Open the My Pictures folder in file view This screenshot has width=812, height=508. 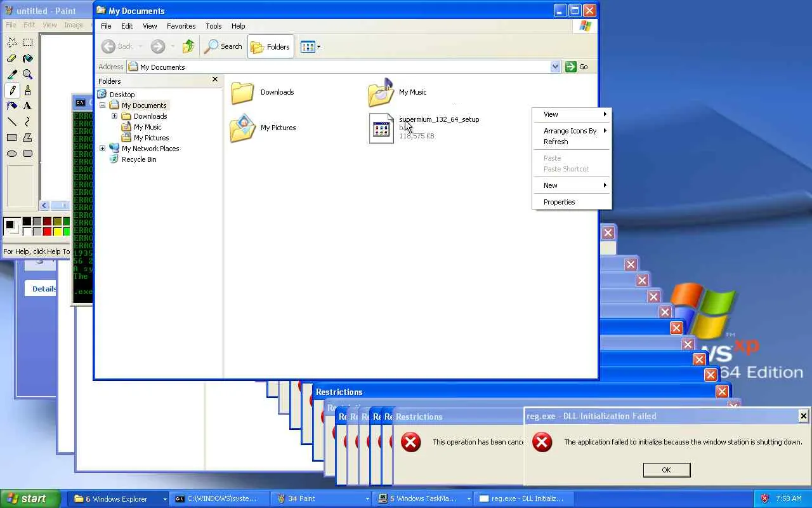coord(242,128)
